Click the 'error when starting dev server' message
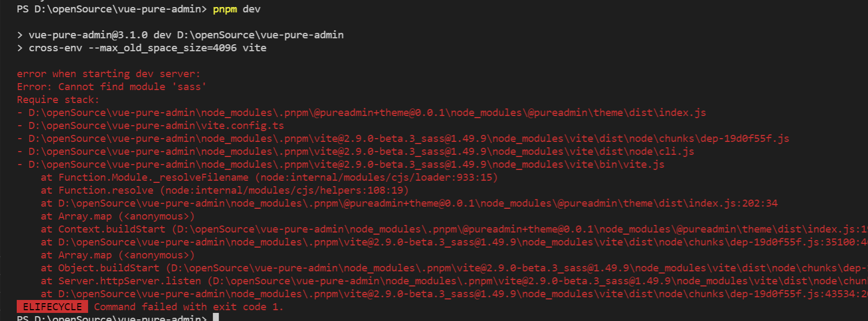This screenshot has height=321, width=868. pos(108,74)
